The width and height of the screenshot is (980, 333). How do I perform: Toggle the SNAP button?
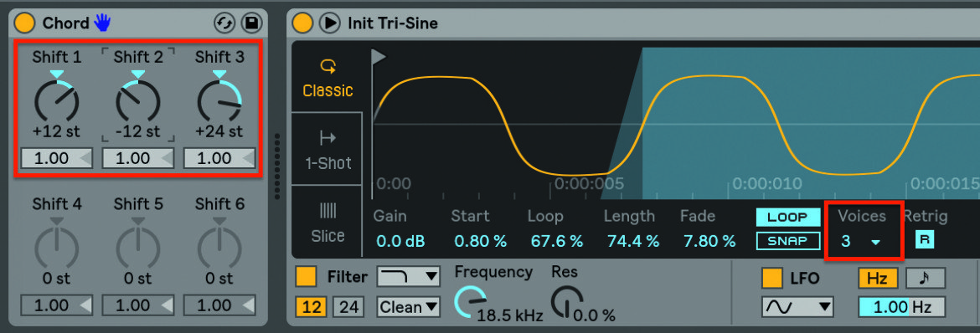point(787,241)
